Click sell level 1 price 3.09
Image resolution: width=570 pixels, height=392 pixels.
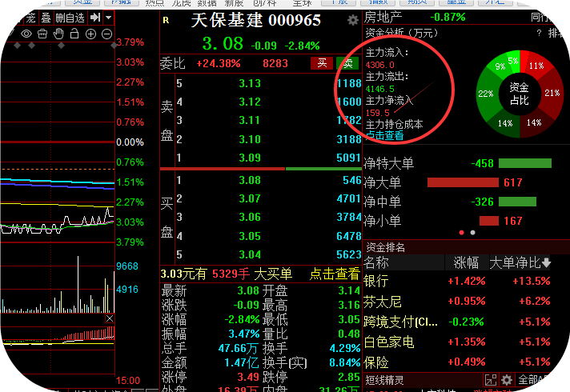click(250, 158)
